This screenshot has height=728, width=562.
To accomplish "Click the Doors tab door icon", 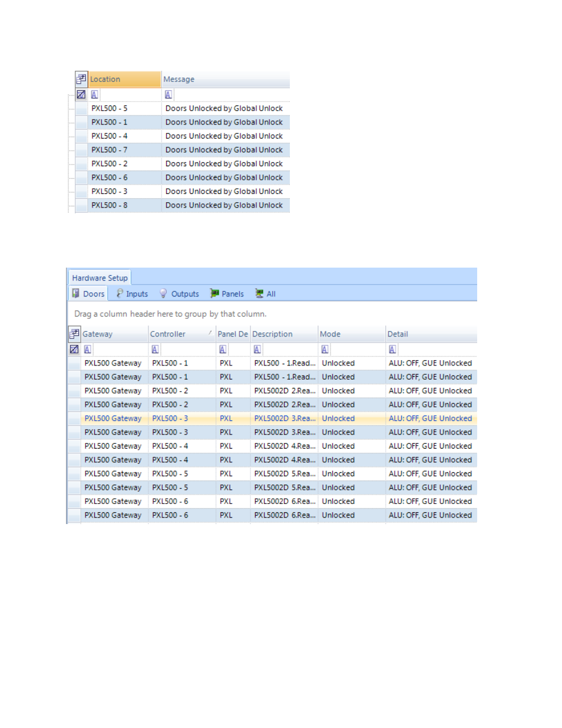I will click(75, 293).
